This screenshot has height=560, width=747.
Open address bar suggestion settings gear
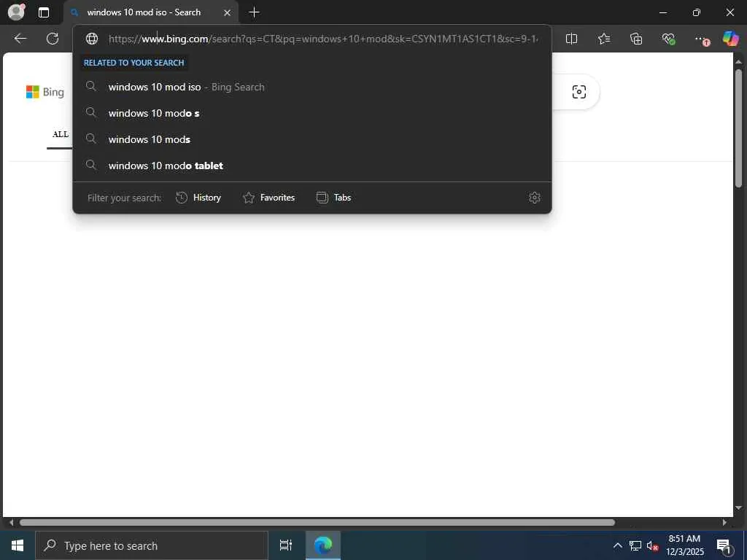[x=535, y=198]
